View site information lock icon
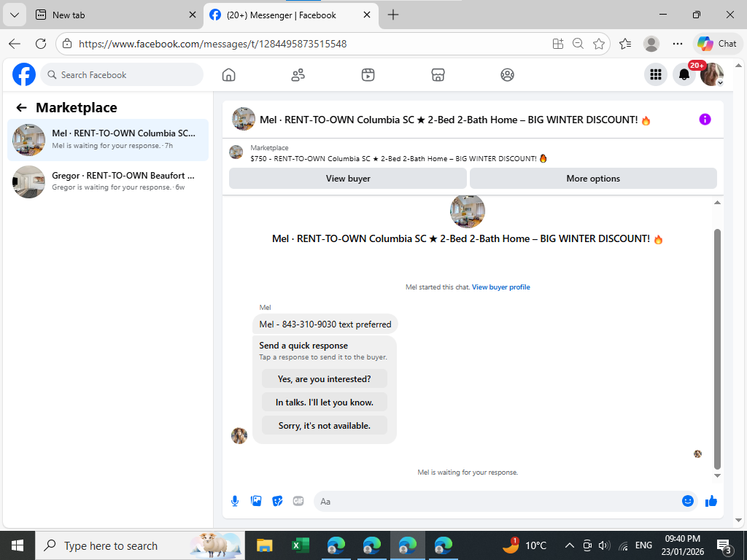The width and height of the screenshot is (747, 560). coord(67,44)
